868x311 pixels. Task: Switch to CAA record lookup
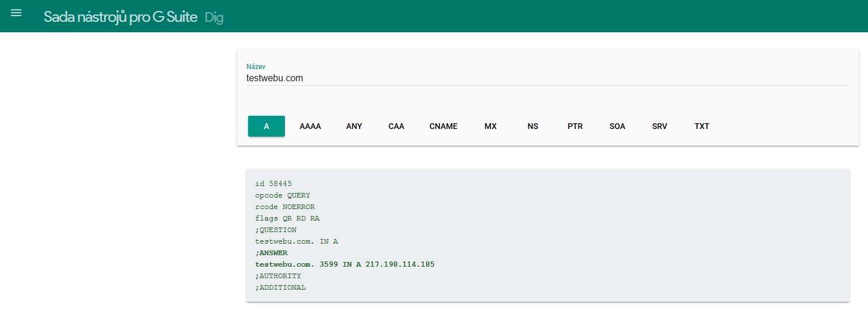click(396, 126)
